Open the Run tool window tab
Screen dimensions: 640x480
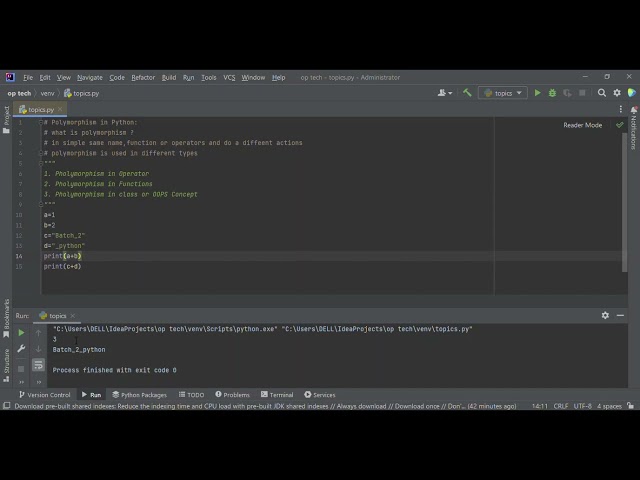click(x=91, y=395)
